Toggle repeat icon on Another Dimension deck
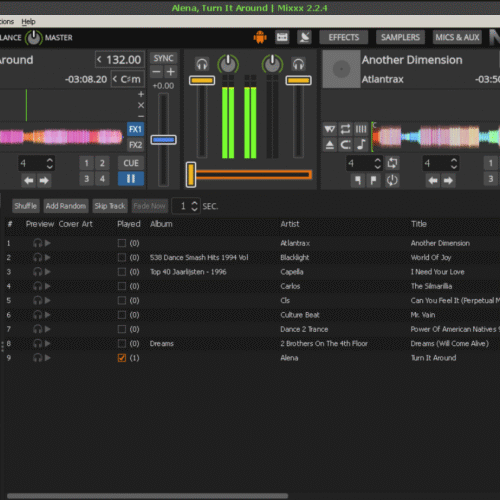 345,129
